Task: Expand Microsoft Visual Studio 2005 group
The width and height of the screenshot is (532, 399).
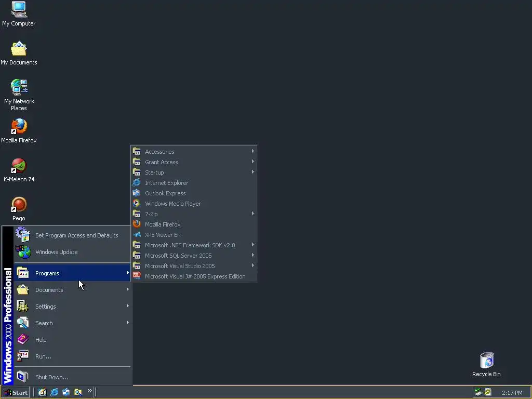Action: click(x=194, y=265)
